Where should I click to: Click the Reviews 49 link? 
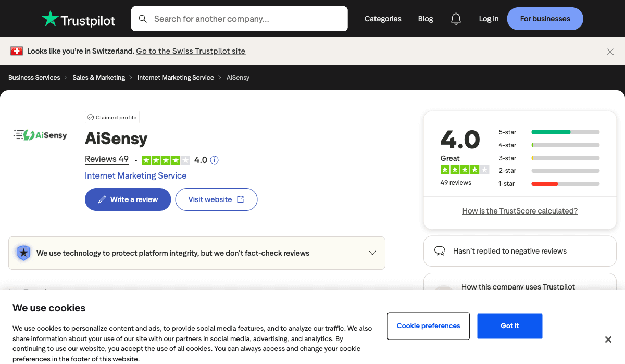tap(107, 159)
